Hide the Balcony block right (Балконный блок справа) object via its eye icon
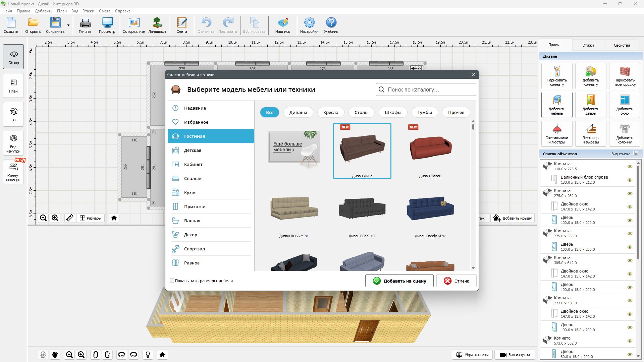This screenshot has width=644, height=362. (x=630, y=180)
